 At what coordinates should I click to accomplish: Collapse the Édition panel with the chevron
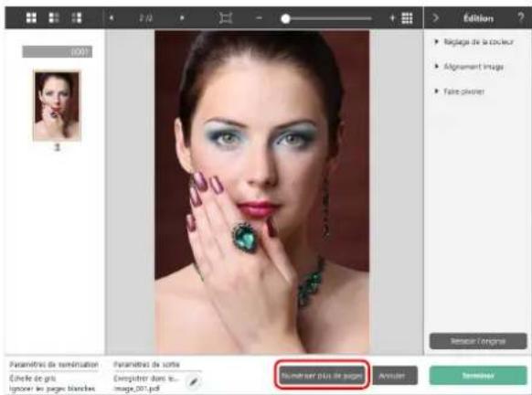tap(436, 18)
